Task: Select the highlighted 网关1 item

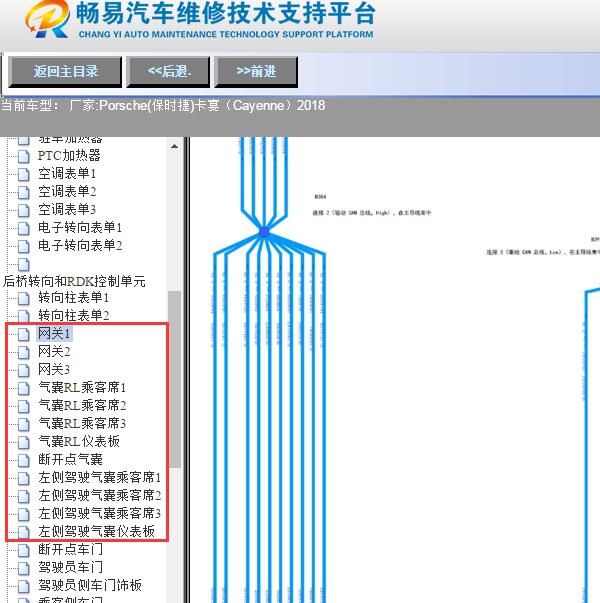Action: pyautogui.click(x=54, y=333)
